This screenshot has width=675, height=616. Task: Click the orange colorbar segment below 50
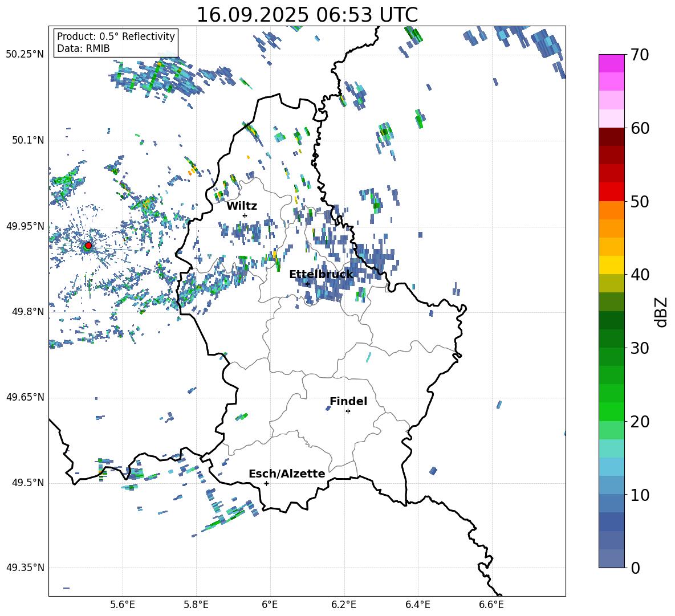pos(612,210)
